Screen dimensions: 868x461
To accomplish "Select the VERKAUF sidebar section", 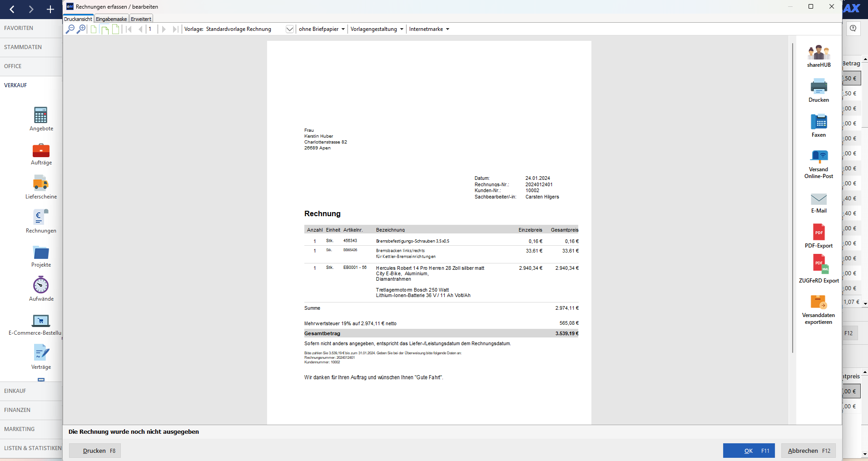I will coord(31,85).
